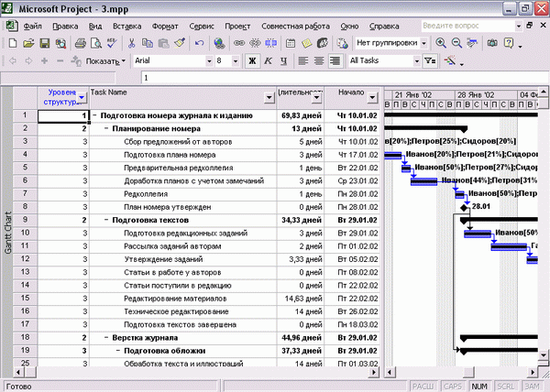Open the 'Формат' menu
550x392 pixels.
(165, 27)
